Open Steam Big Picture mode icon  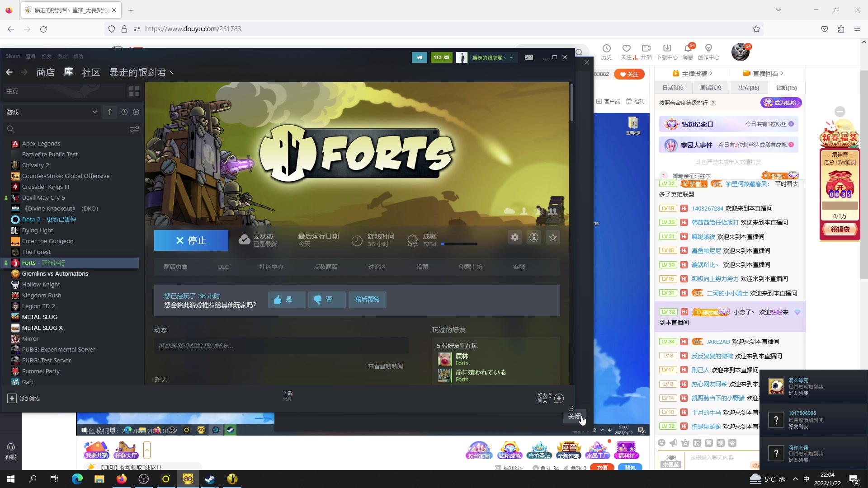pyautogui.click(x=528, y=57)
